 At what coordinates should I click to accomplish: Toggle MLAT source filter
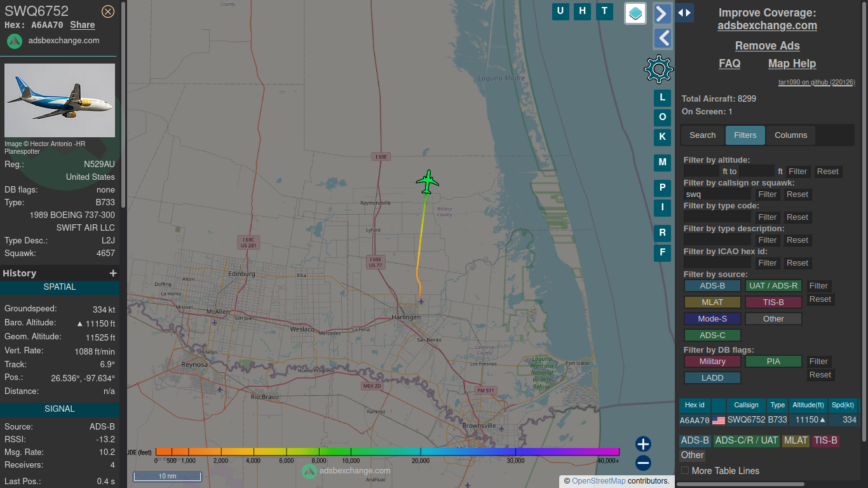pos(712,302)
